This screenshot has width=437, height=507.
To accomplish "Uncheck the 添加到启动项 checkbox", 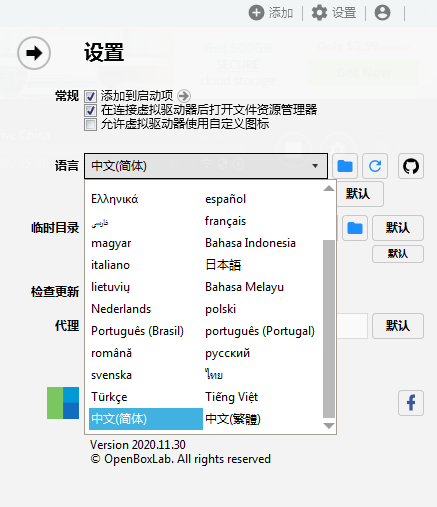I will pos(90,96).
